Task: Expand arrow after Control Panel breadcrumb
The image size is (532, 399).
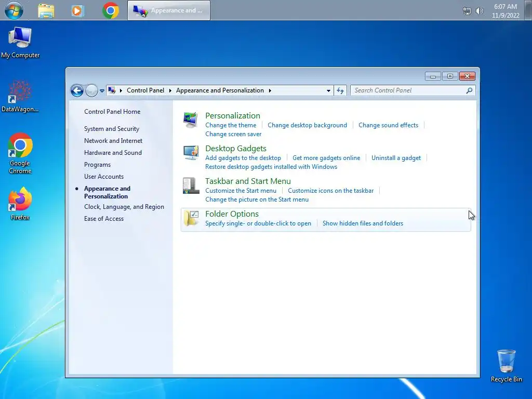Action: [x=170, y=90]
